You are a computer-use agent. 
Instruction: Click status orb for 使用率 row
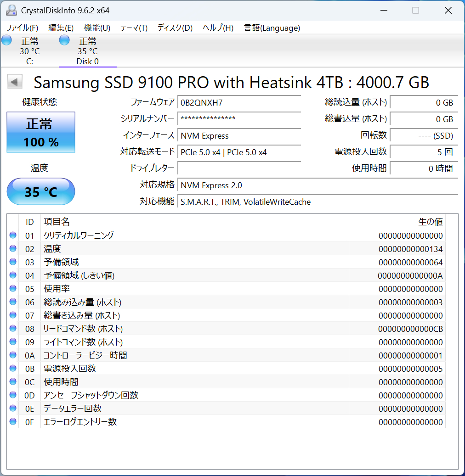point(13,289)
